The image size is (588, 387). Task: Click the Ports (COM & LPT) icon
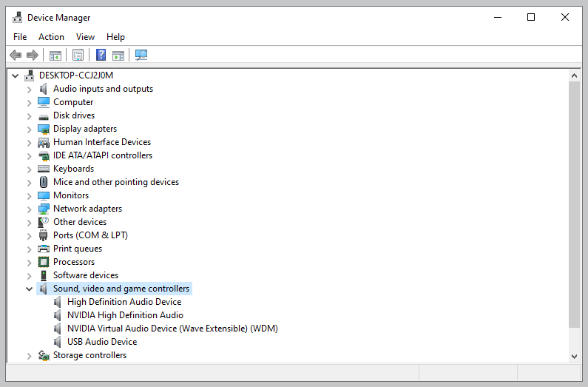[44, 235]
